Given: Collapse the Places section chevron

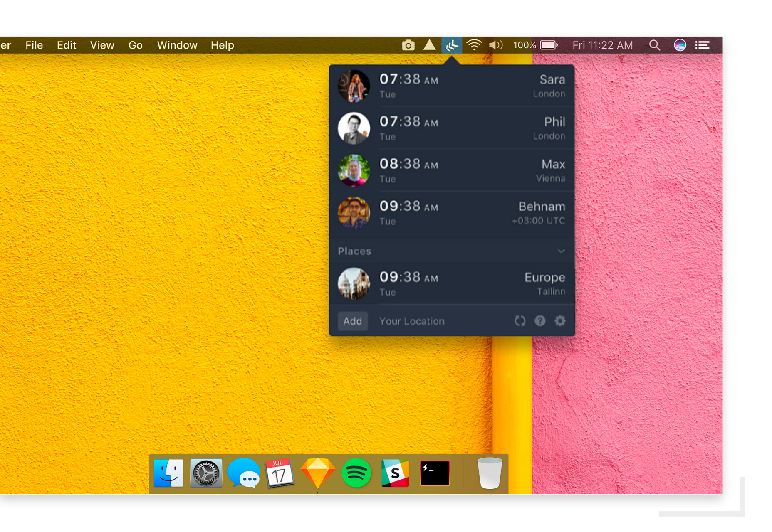Looking at the screenshot, I should [x=561, y=251].
